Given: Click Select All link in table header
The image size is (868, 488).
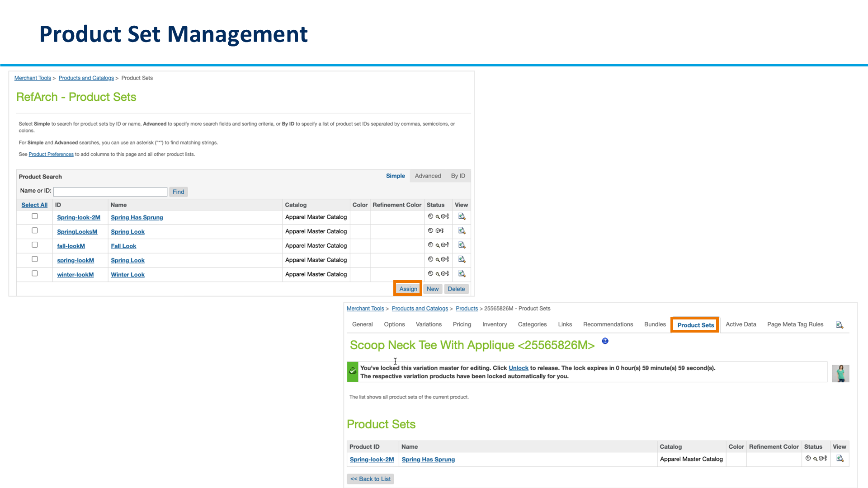Looking at the screenshot, I should click(x=34, y=205).
